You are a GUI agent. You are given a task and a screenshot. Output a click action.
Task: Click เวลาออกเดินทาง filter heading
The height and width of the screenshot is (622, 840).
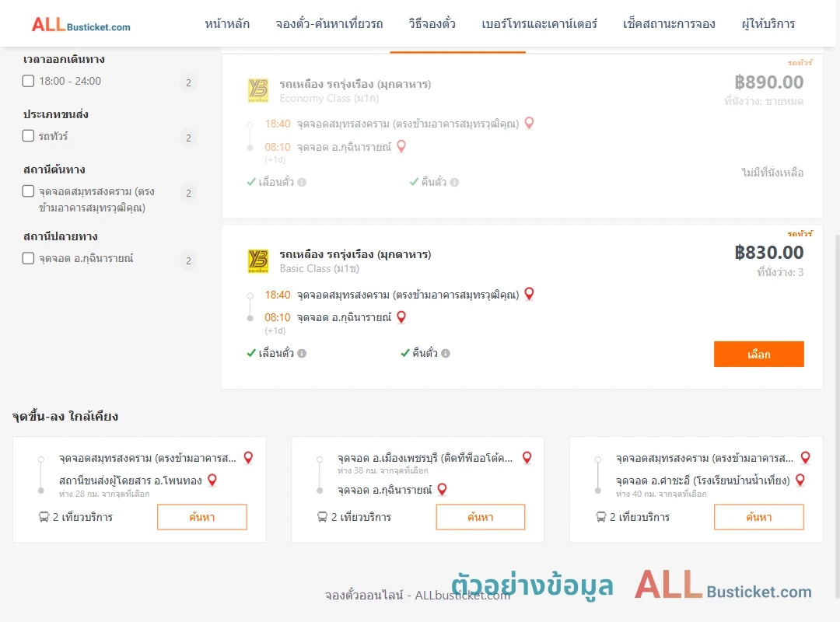coord(64,59)
